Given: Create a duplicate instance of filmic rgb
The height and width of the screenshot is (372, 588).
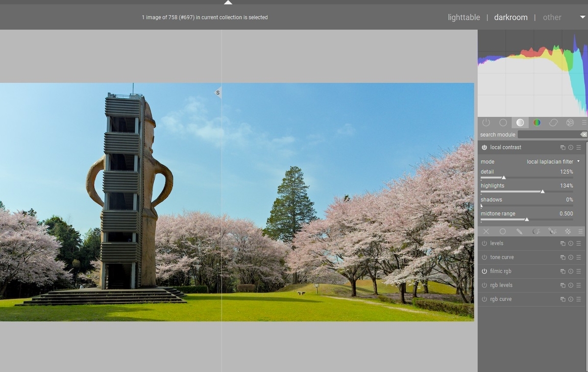Looking at the screenshot, I should click(563, 271).
